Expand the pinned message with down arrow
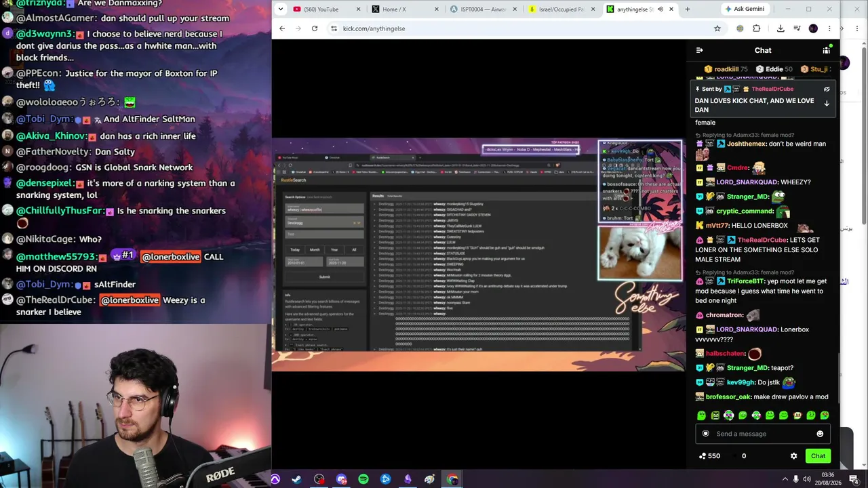 click(x=827, y=104)
